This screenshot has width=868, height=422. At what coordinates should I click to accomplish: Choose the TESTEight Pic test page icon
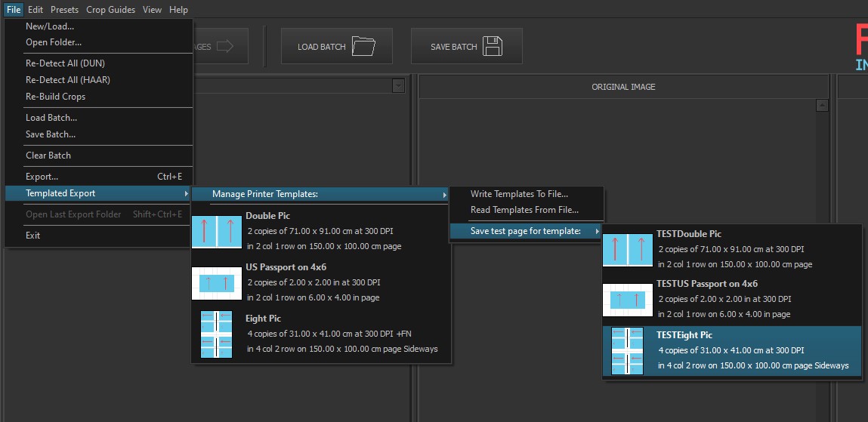[x=627, y=351]
